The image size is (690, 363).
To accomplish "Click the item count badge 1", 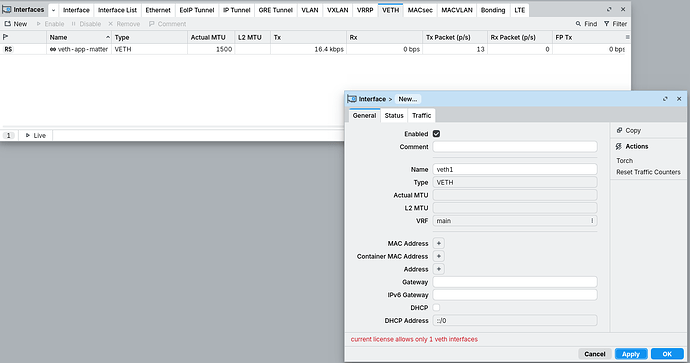I will point(8,136).
